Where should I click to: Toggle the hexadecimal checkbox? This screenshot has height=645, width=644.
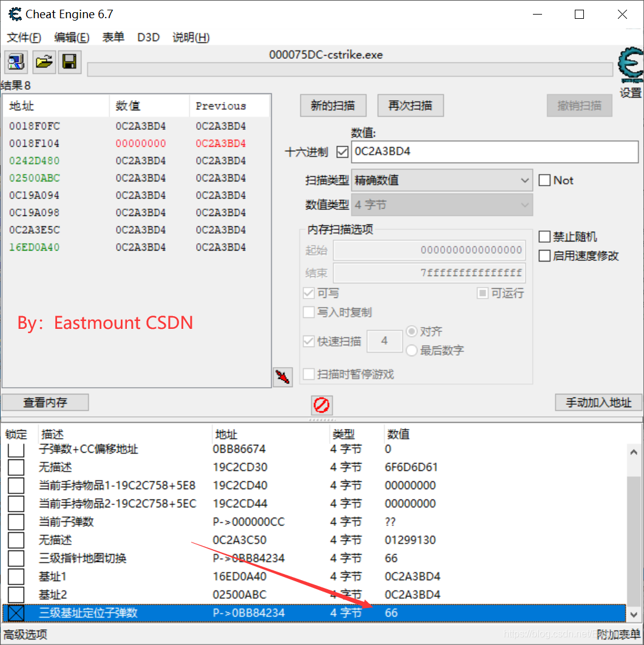[342, 152]
